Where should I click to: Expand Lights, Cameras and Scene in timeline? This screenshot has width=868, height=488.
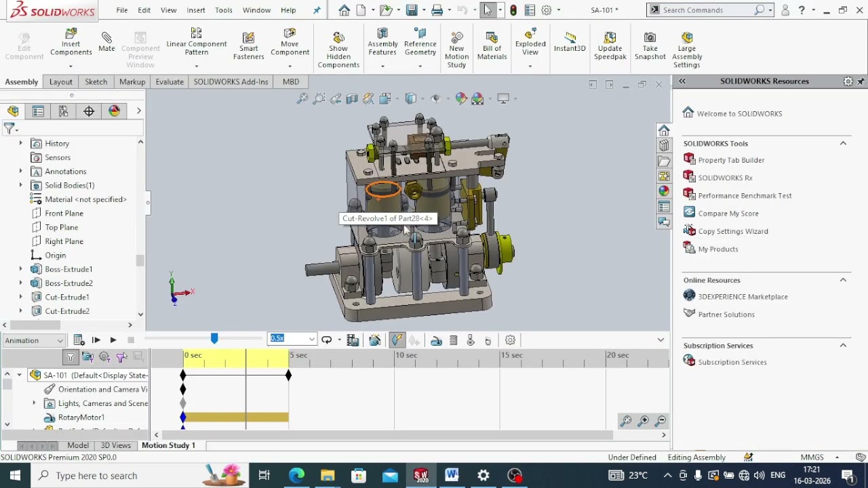point(34,403)
